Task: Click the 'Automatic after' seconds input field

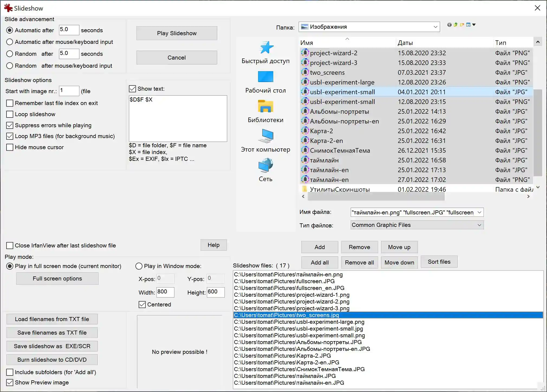Action: point(69,30)
